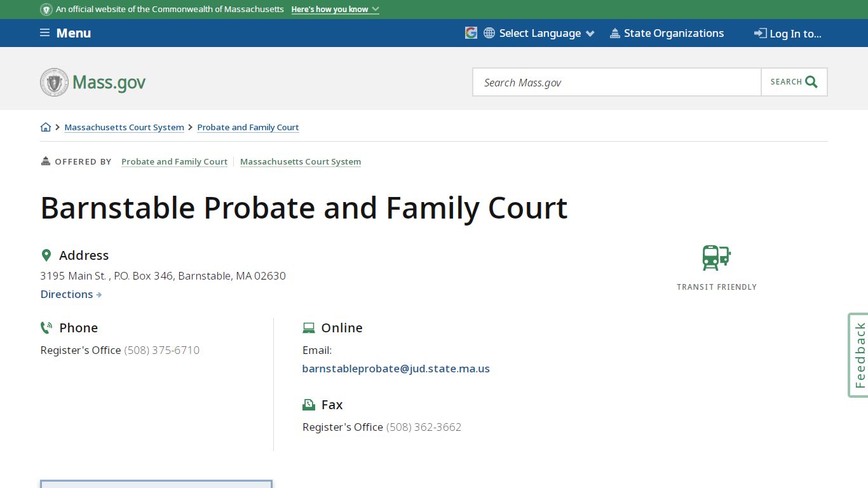Click the Offered By building icon

pos(45,161)
